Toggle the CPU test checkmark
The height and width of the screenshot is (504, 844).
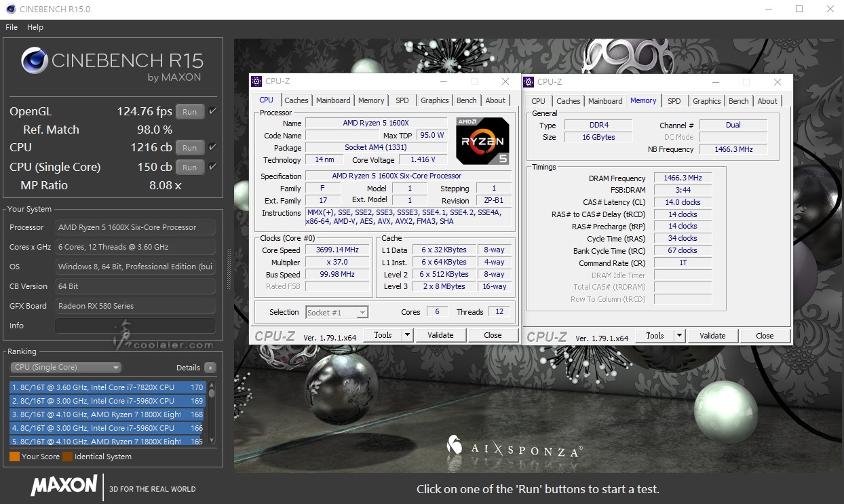(x=212, y=147)
